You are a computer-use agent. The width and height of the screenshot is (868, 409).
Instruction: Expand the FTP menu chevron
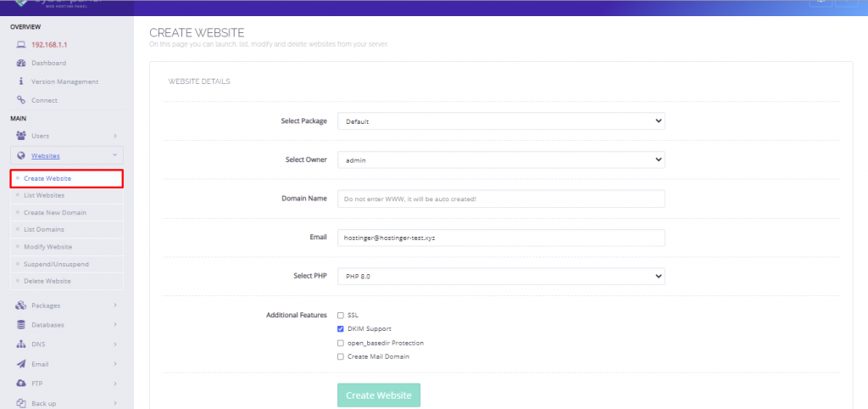pyautogui.click(x=114, y=384)
